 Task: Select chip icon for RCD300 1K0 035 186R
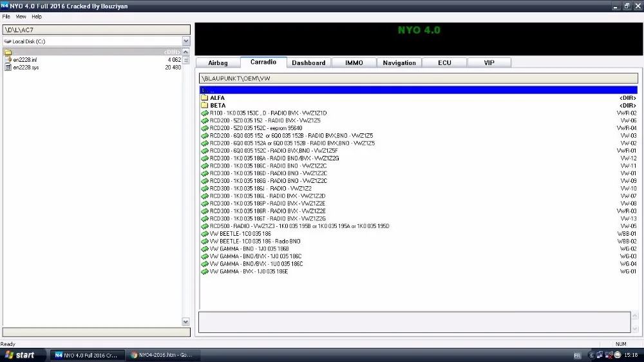click(x=205, y=211)
